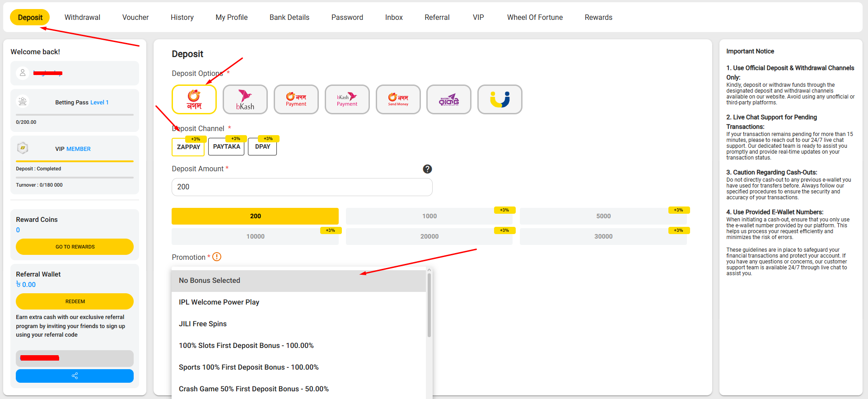
Task: Click the 'Turnover : 0/180 000' text
Action: [39, 185]
